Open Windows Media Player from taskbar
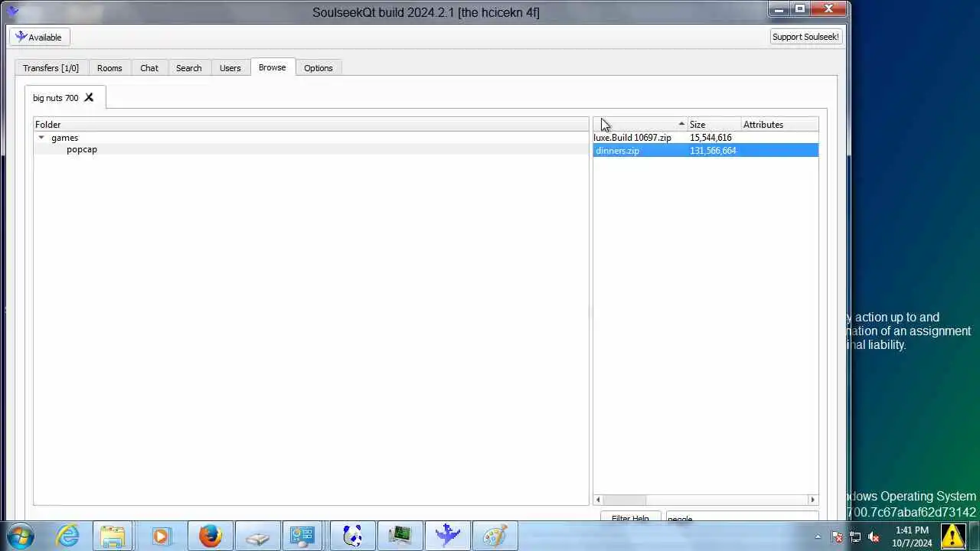The height and width of the screenshot is (551, 980). (161, 536)
